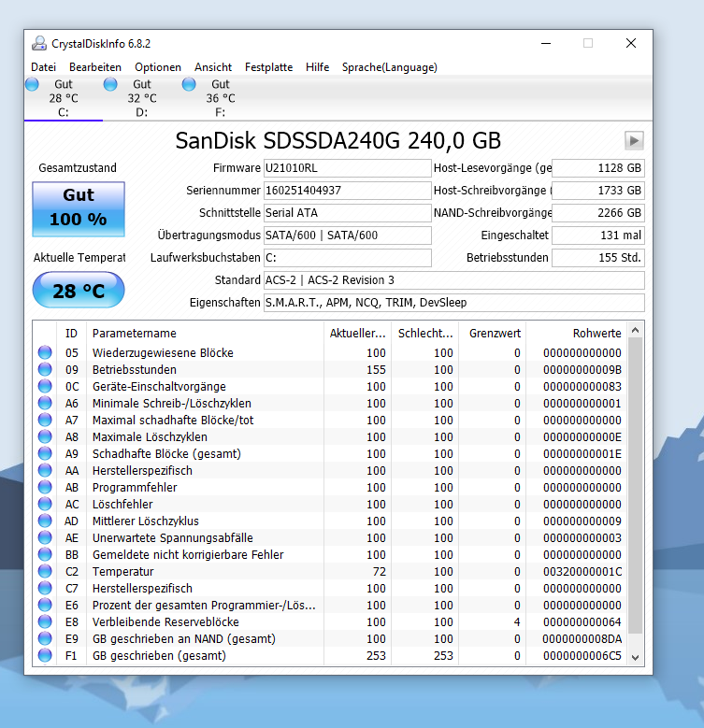Click status orb for Geräte-Einschaltvorgänge row
The image size is (704, 728).
[45, 386]
